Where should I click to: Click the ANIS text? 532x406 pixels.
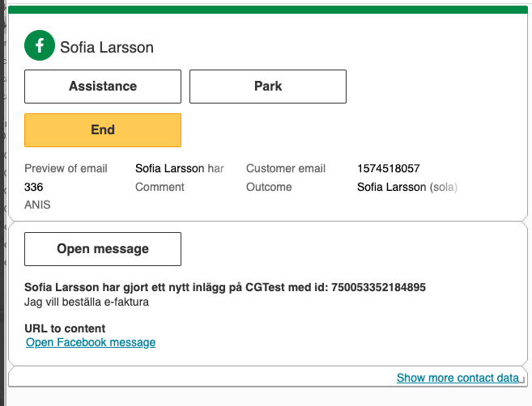[x=37, y=205]
